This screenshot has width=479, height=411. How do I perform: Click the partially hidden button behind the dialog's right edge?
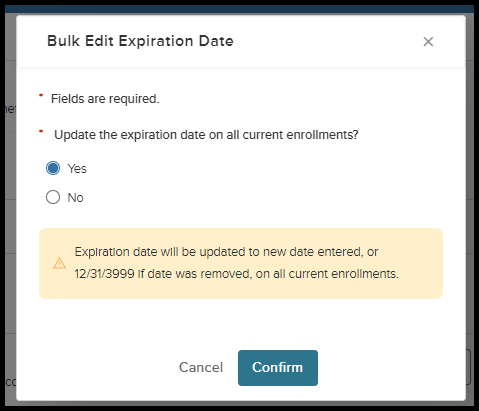(x=468, y=367)
